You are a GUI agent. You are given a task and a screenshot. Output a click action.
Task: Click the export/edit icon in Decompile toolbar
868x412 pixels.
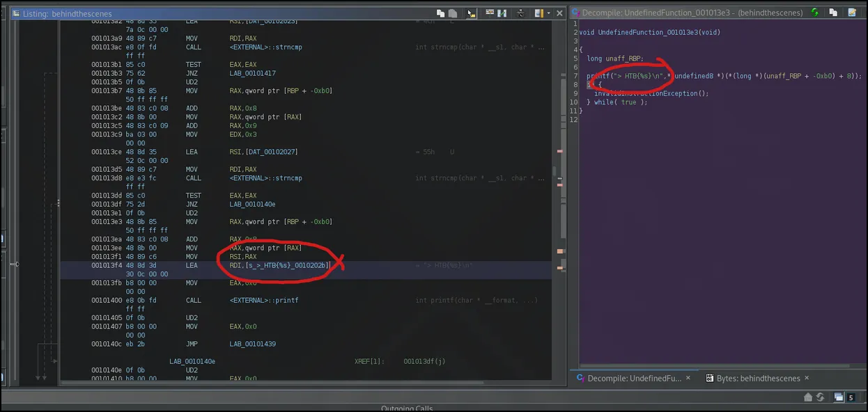pyautogui.click(x=853, y=13)
